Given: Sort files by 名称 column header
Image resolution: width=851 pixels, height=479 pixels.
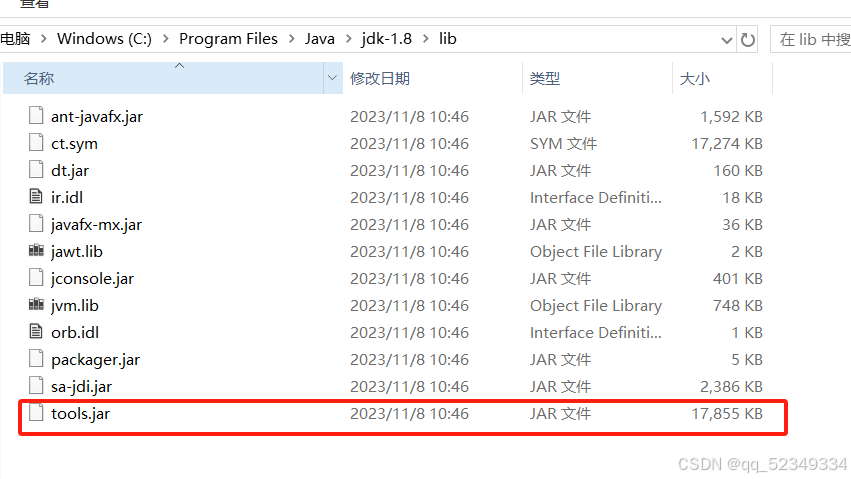Looking at the screenshot, I should [x=163, y=78].
